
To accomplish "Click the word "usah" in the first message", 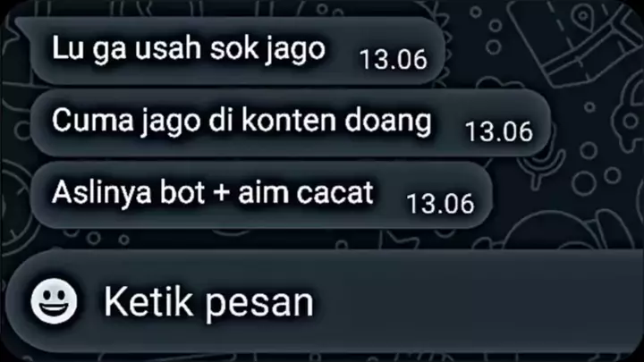I will [x=168, y=48].
